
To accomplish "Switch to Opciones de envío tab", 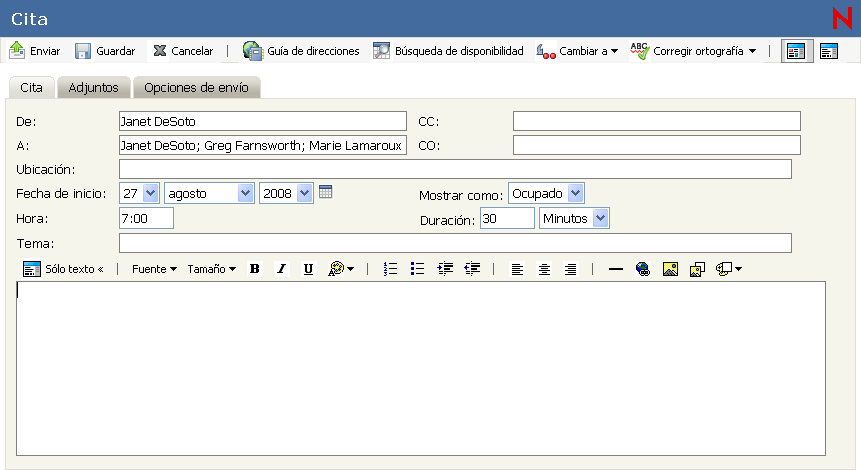I will (x=197, y=87).
